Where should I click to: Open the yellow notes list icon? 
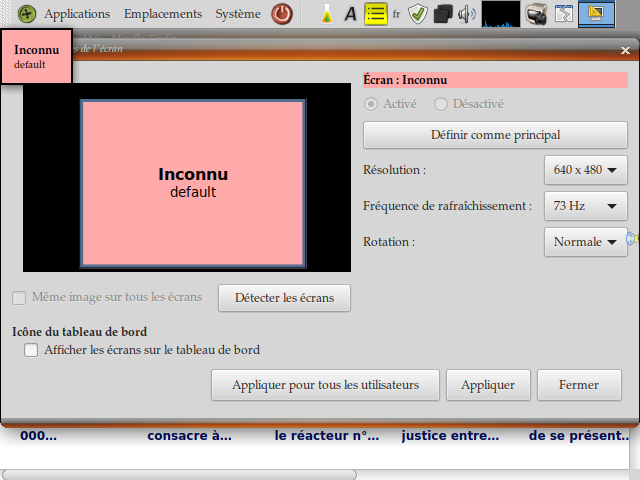coord(375,14)
